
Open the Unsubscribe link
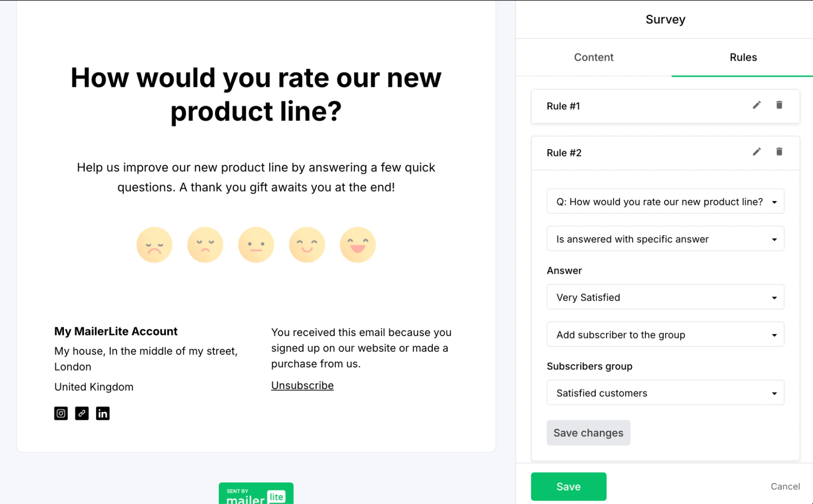tap(302, 385)
